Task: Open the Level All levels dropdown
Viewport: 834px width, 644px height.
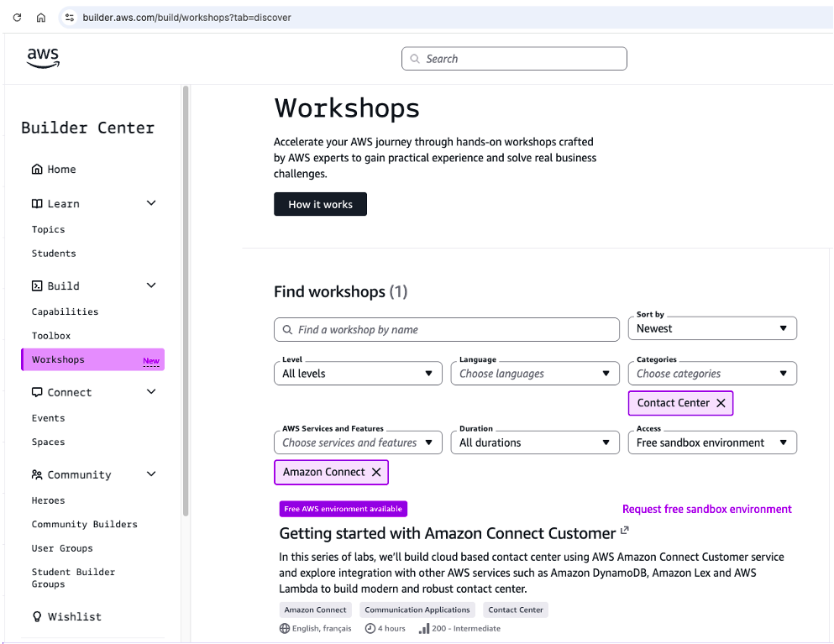Action: [x=358, y=374]
